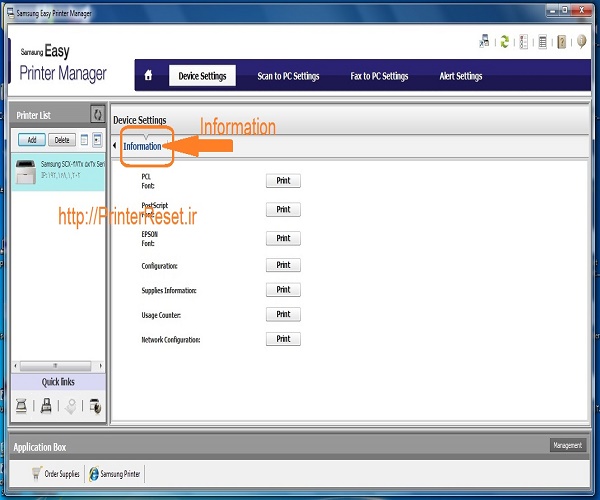Click the Quick links header
Image resolution: width=600 pixels, height=500 pixels.
(58, 382)
